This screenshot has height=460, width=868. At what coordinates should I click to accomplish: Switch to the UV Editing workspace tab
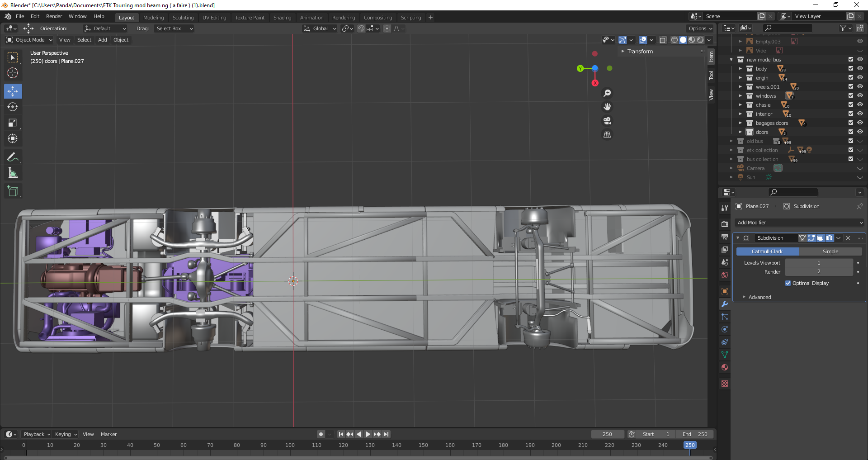pyautogui.click(x=214, y=18)
